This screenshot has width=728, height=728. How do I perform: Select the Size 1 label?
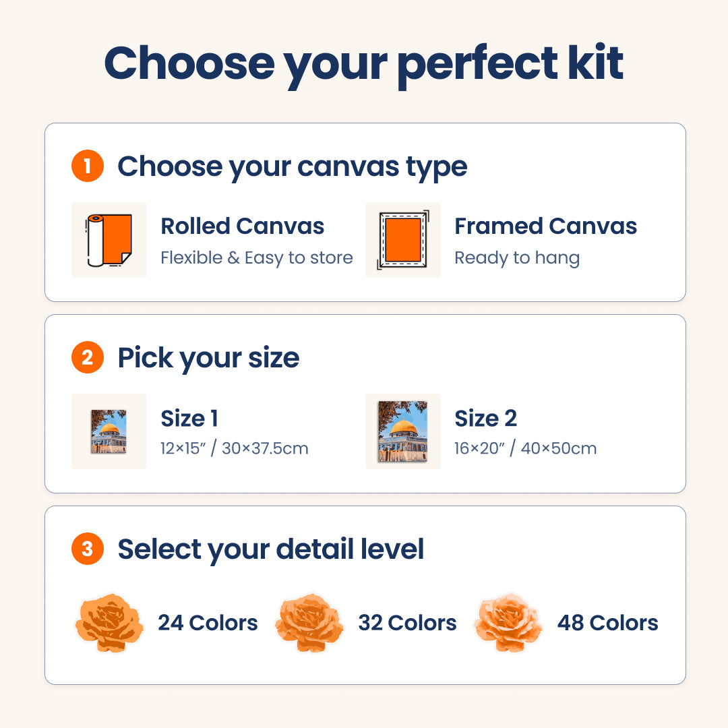pos(189,419)
